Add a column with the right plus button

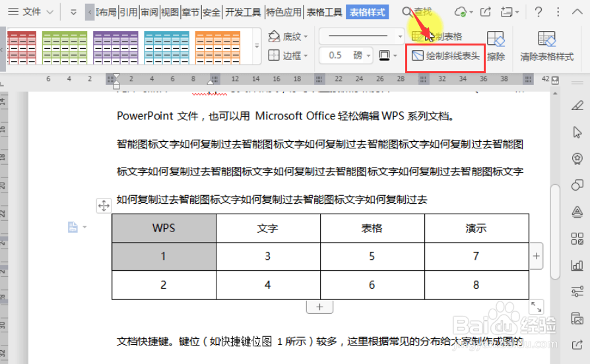click(536, 256)
